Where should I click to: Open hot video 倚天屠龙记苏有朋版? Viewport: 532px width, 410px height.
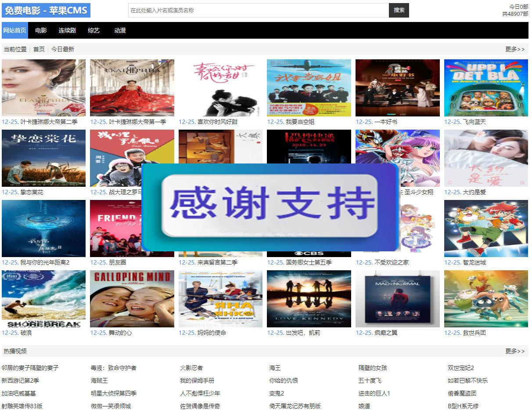[295, 406]
